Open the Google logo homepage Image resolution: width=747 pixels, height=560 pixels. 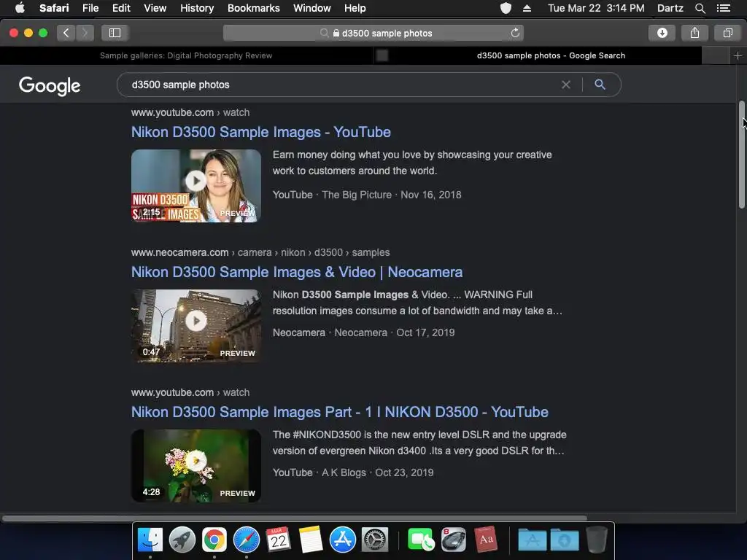[x=50, y=86]
